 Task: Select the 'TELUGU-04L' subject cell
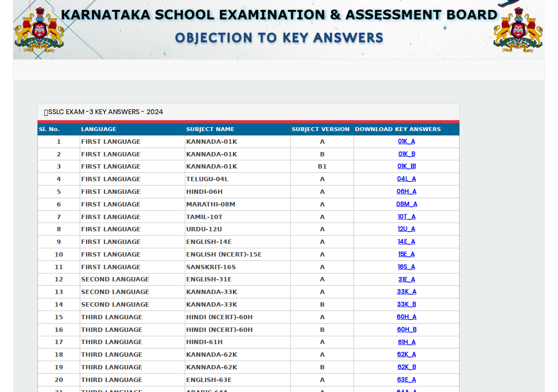pos(238,179)
